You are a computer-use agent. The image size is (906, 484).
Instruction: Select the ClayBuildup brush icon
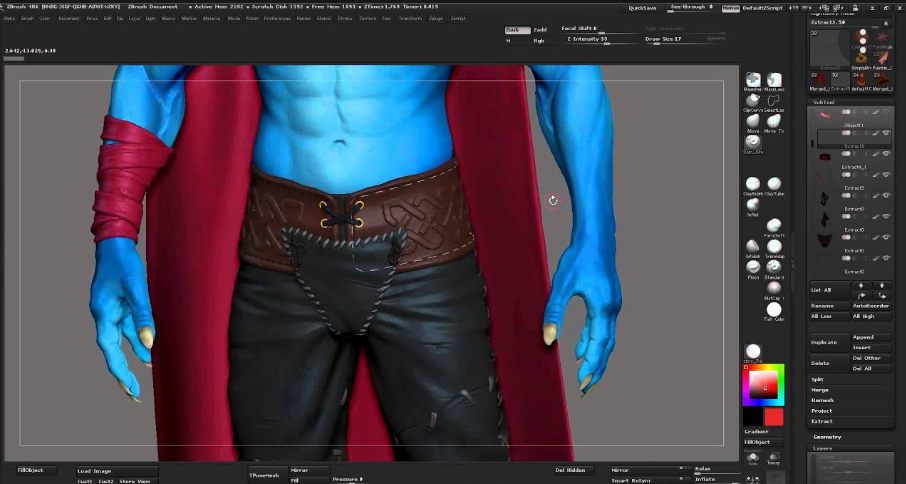pyautogui.click(x=753, y=184)
